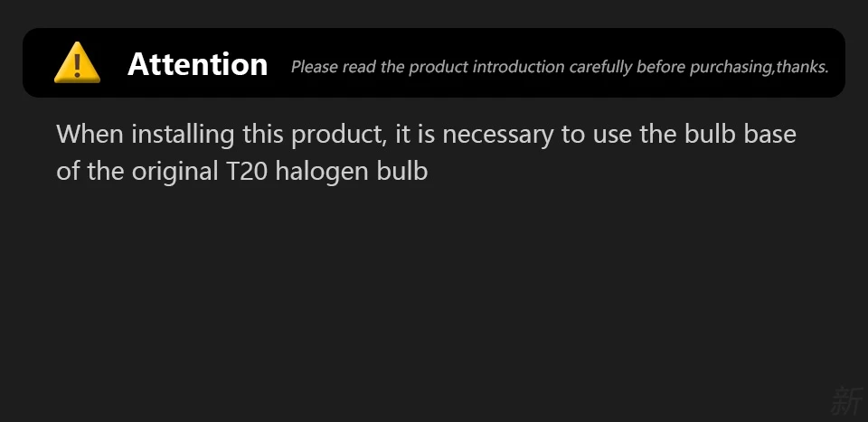Click the bold Attention heading
This screenshot has height=422, width=868.
coord(198,64)
